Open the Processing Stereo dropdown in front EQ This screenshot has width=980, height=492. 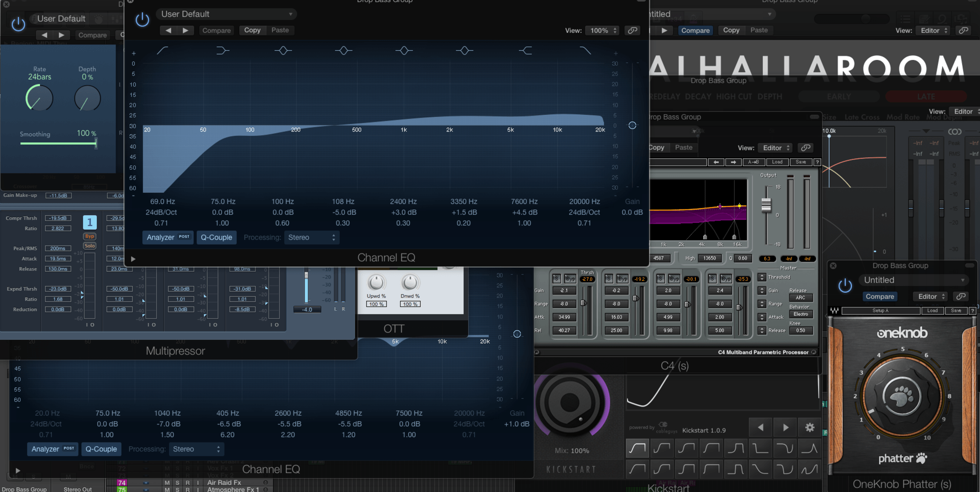311,237
